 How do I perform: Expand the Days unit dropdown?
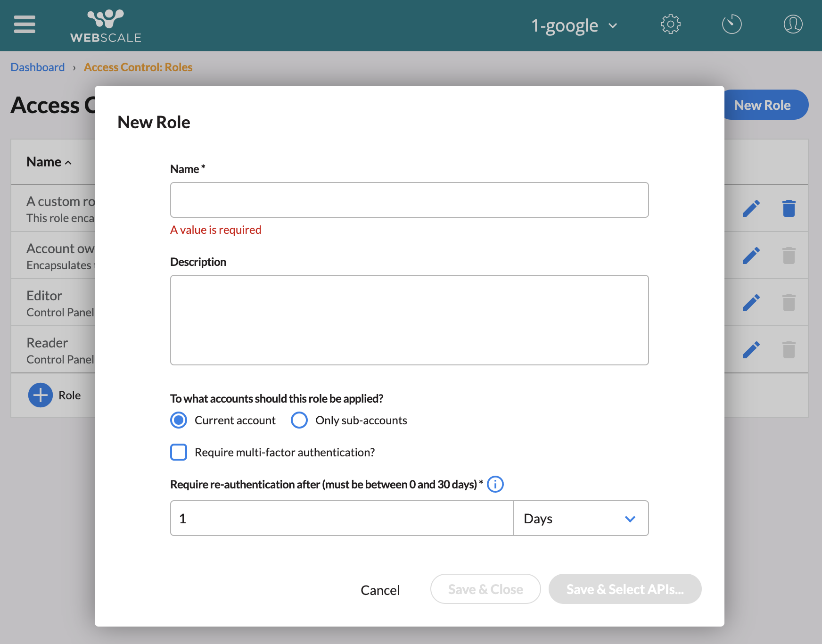click(581, 519)
